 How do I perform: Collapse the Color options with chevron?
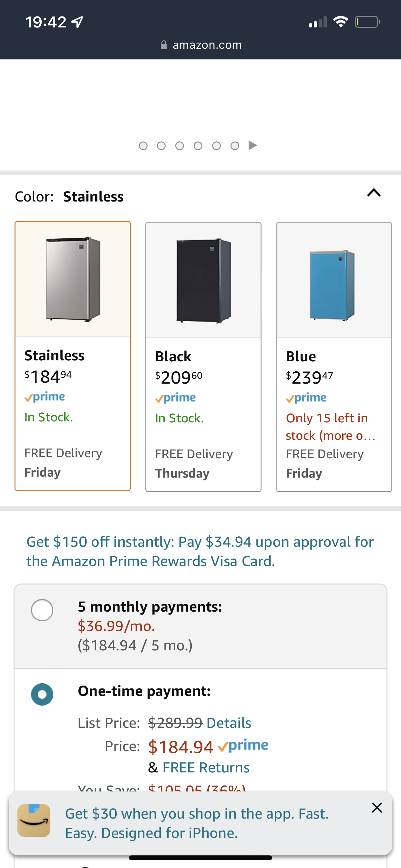[374, 193]
